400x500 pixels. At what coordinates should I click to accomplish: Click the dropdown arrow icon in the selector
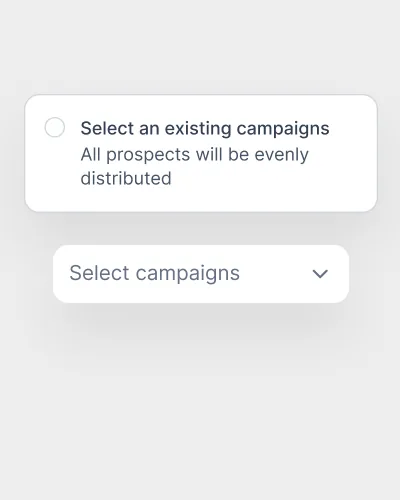pyautogui.click(x=320, y=274)
